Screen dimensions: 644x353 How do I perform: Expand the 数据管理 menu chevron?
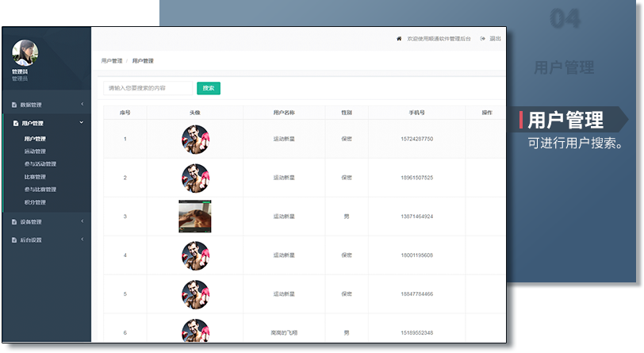click(82, 105)
